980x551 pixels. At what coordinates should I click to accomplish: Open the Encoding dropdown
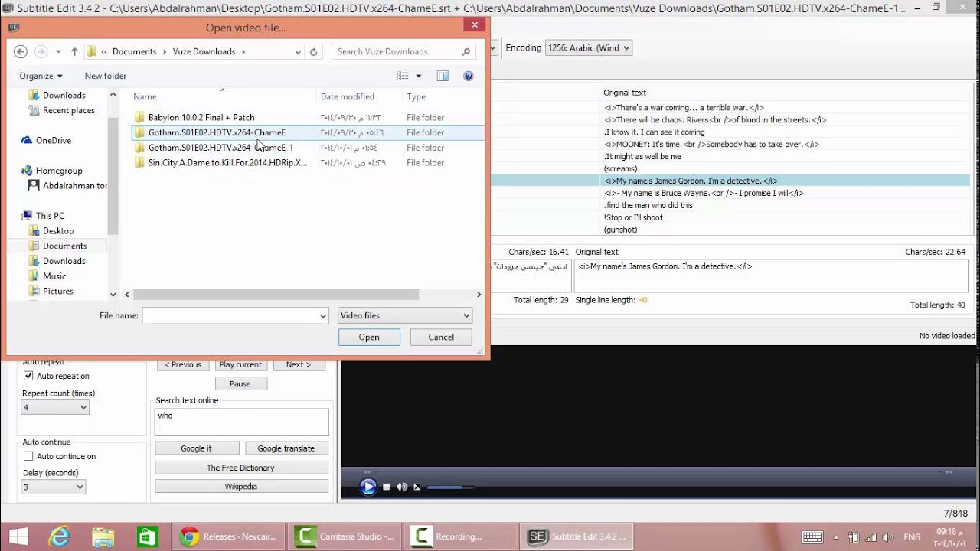click(x=588, y=47)
